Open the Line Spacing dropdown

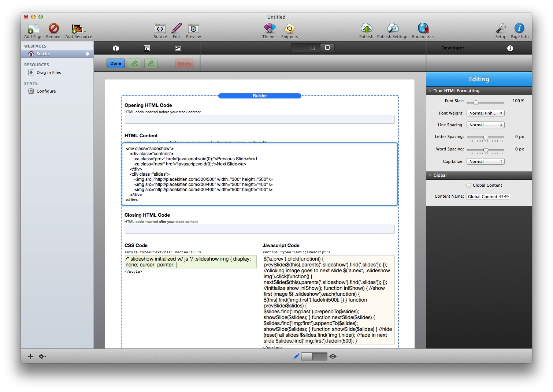485,125
